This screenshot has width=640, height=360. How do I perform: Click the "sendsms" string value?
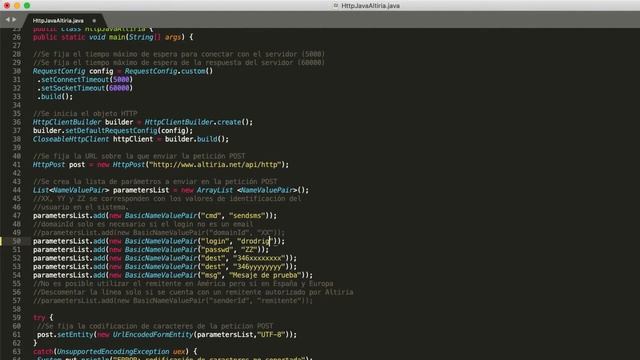coord(247,216)
